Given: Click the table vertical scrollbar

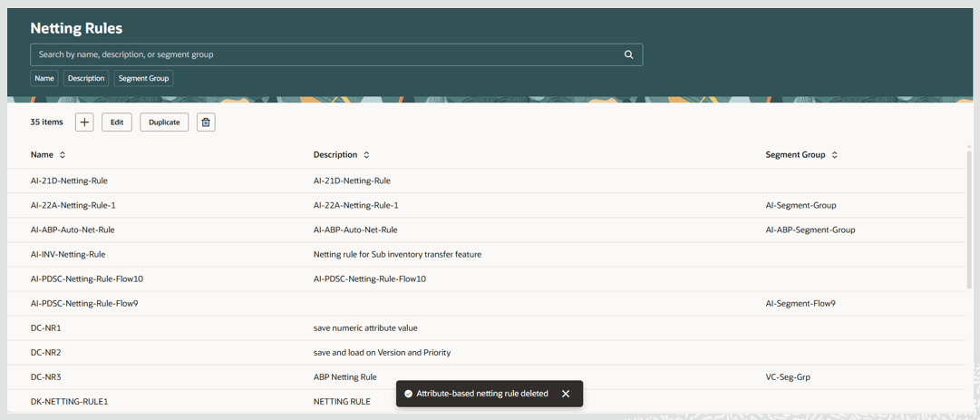Looking at the screenshot, I should click(969, 219).
